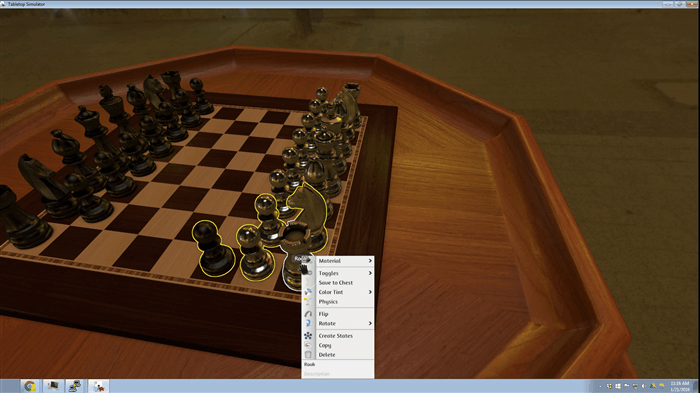Image resolution: width=700 pixels, height=393 pixels.
Task: Expand the Material submenu
Action: [345, 261]
